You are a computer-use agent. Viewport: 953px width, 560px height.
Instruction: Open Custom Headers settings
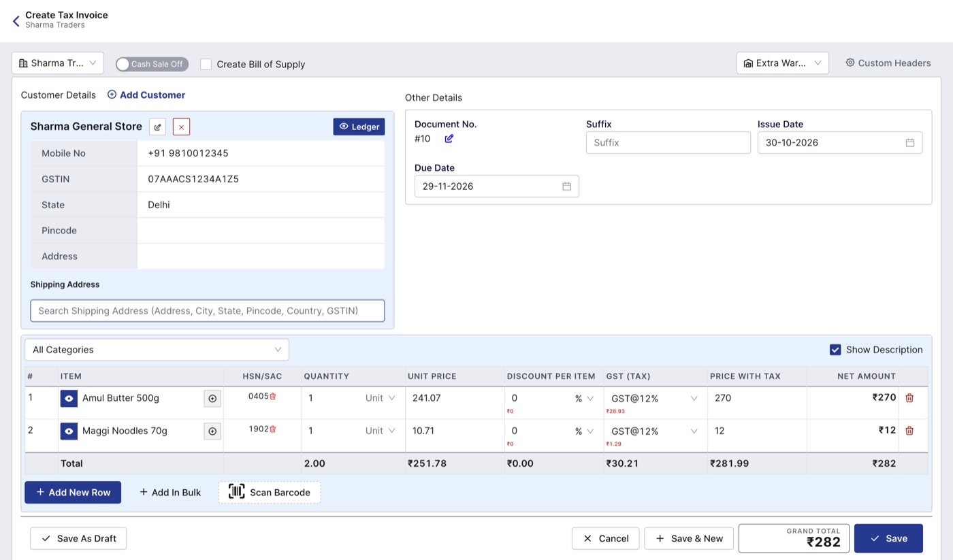pyautogui.click(x=888, y=63)
